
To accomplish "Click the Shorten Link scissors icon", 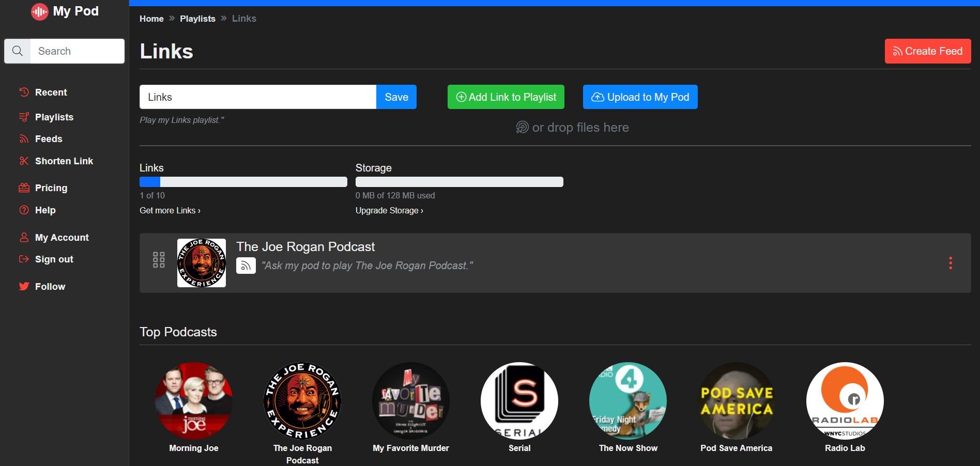I will coord(24,161).
